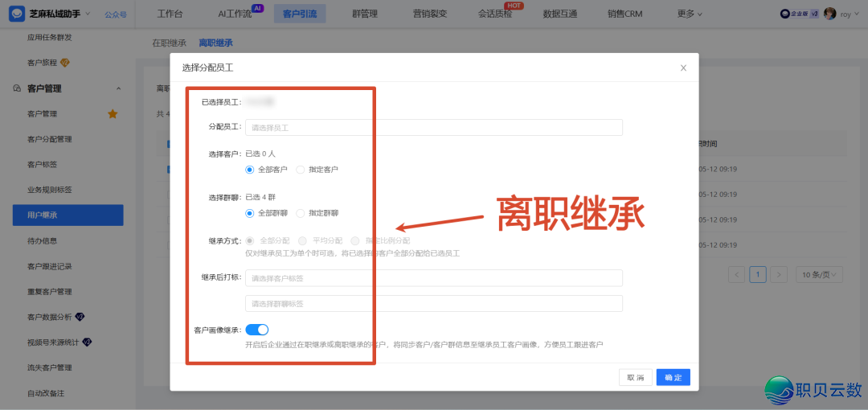Switch to 客户引流 tab

tap(300, 14)
